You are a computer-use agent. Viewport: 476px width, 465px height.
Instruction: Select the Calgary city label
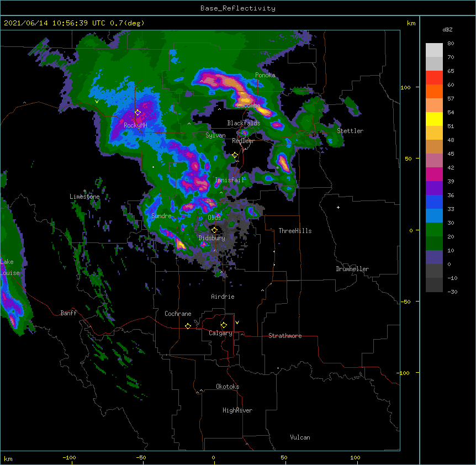point(220,333)
